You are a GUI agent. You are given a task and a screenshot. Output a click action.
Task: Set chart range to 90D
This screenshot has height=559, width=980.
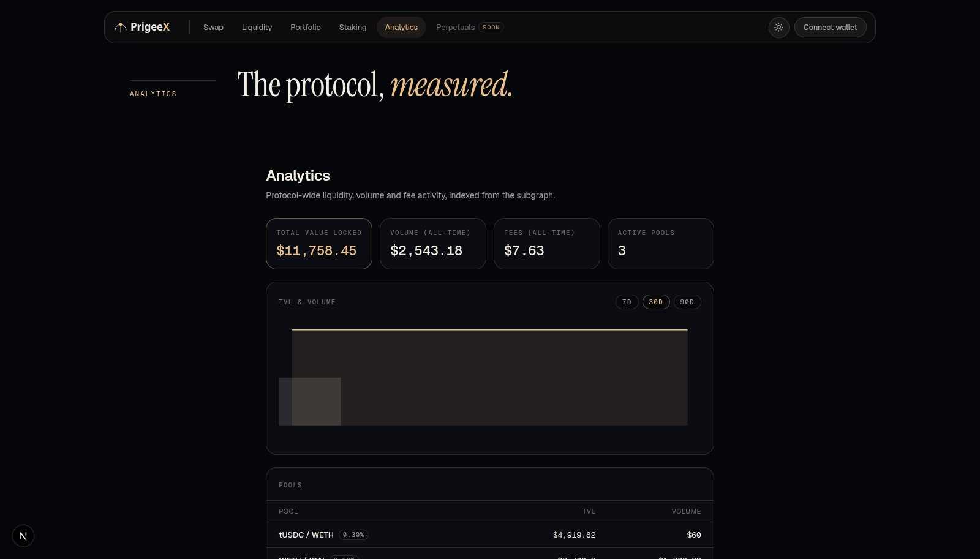click(687, 302)
